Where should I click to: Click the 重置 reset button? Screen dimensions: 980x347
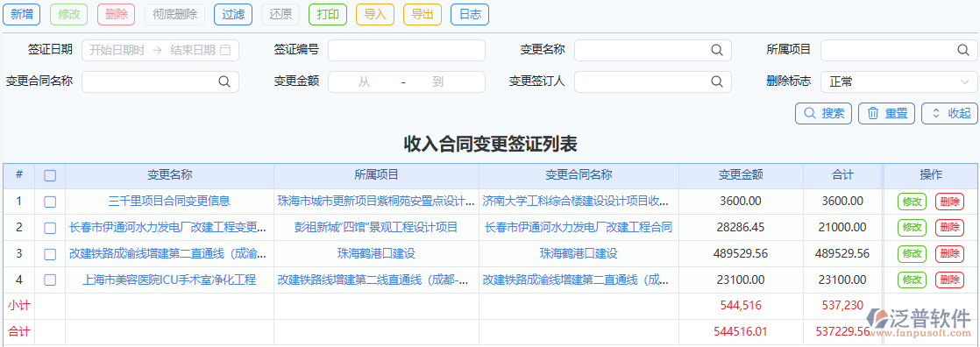click(887, 113)
